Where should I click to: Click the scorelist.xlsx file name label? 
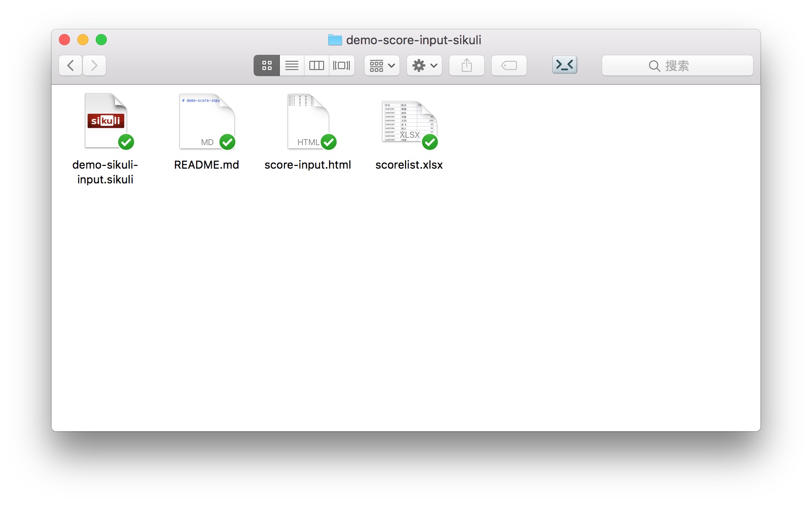click(409, 165)
